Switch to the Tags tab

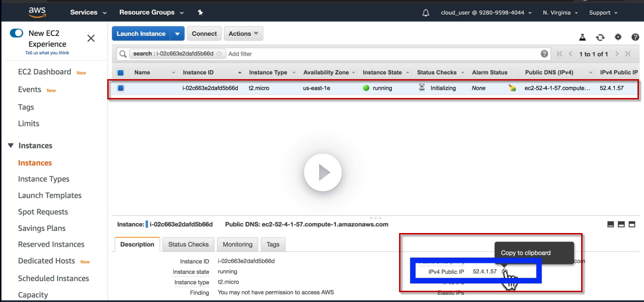coord(273,244)
